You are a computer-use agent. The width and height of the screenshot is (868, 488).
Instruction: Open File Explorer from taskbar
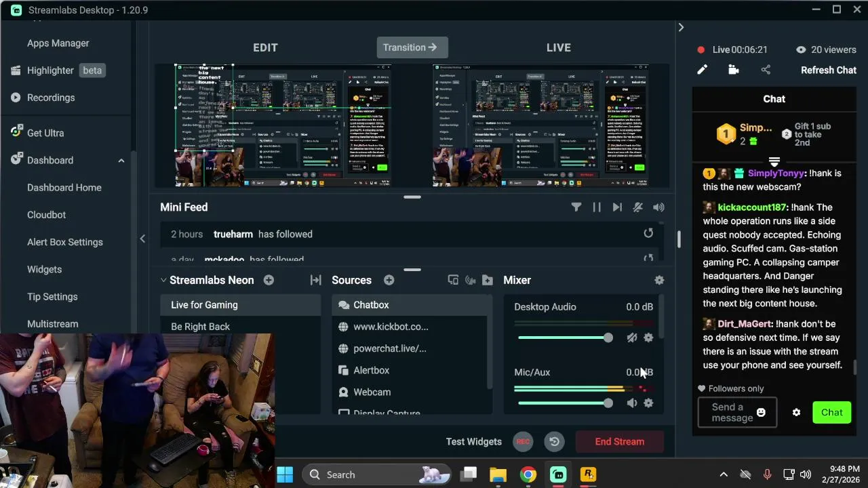pos(498,474)
